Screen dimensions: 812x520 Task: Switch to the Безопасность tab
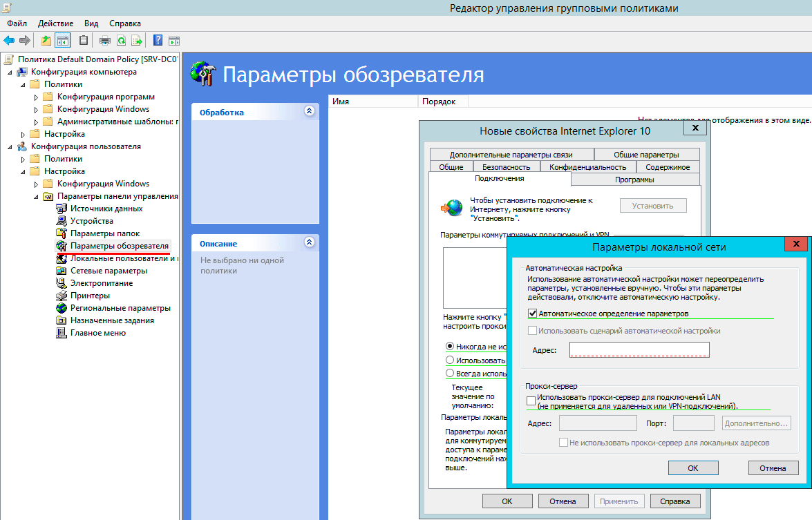click(506, 167)
